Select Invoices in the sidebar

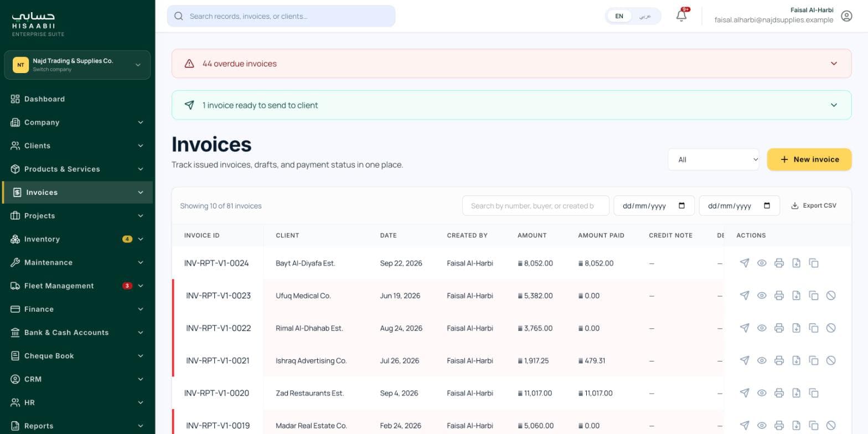pyautogui.click(x=77, y=192)
